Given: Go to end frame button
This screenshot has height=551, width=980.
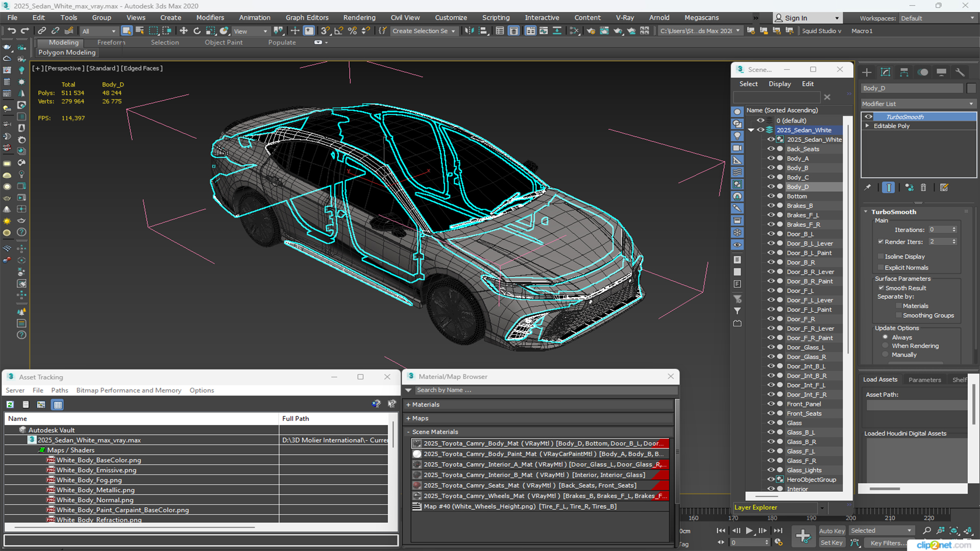Looking at the screenshot, I should [x=778, y=531].
